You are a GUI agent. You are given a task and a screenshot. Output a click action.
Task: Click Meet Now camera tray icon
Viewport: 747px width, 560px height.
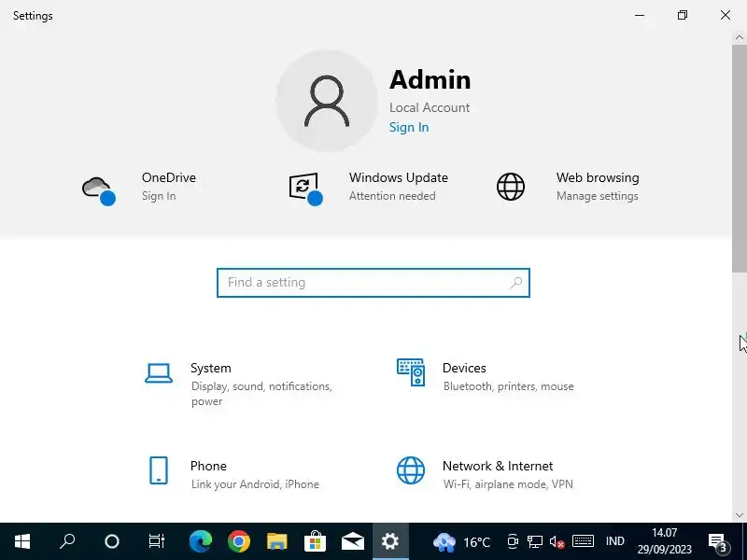(x=513, y=541)
